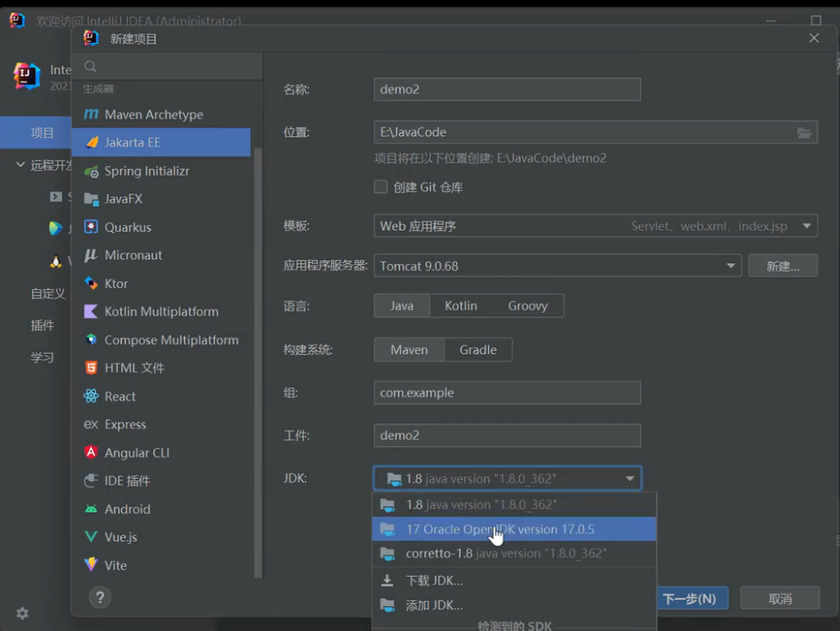Screen dimensions: 840x631
Task: Click the Angular CLI shield icon
Action: pyautogui.click(x=91, y=452)
